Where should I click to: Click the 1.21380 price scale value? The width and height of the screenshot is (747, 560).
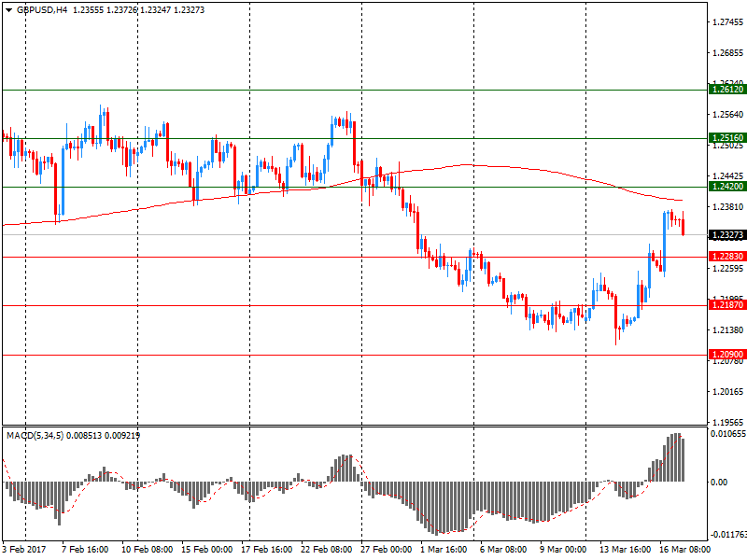pyautogui.click(x=727, y=330)
